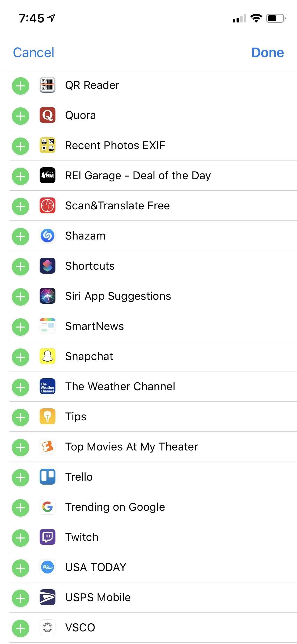This screenshot has height=644, width=297.
Task: Select the Top Movies At My Theater row
Action: tap(131, 447)
